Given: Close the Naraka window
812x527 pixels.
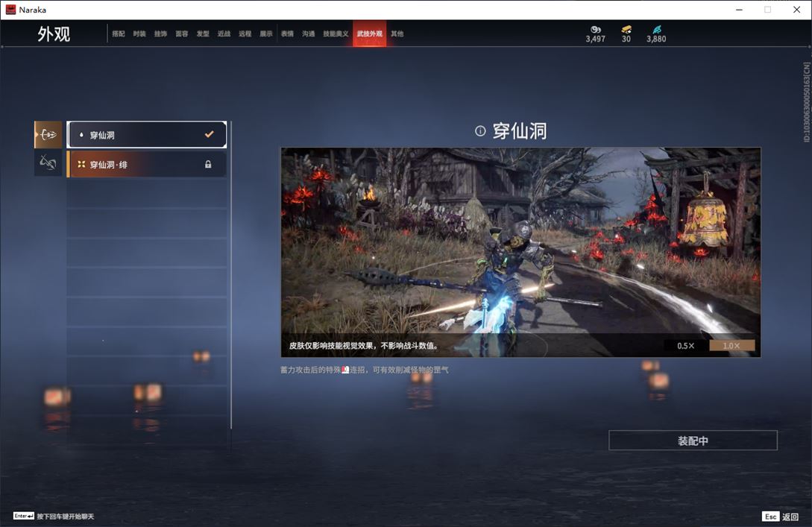Looking at the screenshot, I should 796,10.
